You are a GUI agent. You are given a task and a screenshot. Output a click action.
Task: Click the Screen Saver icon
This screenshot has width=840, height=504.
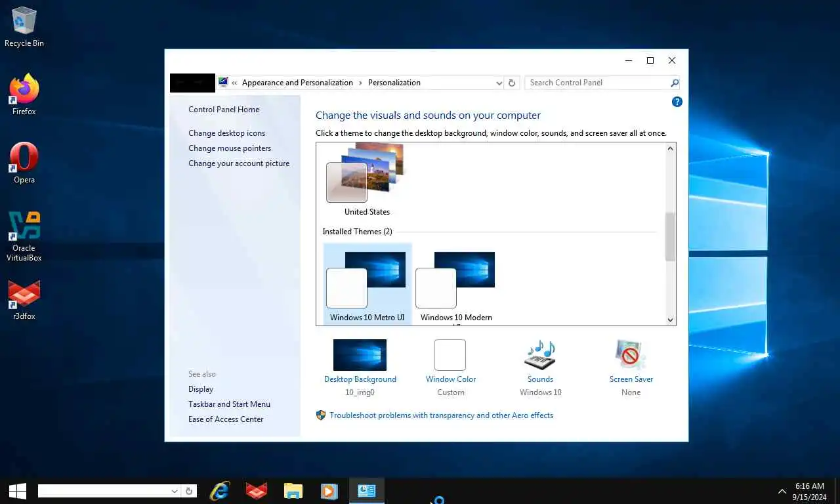click(631, 355)
